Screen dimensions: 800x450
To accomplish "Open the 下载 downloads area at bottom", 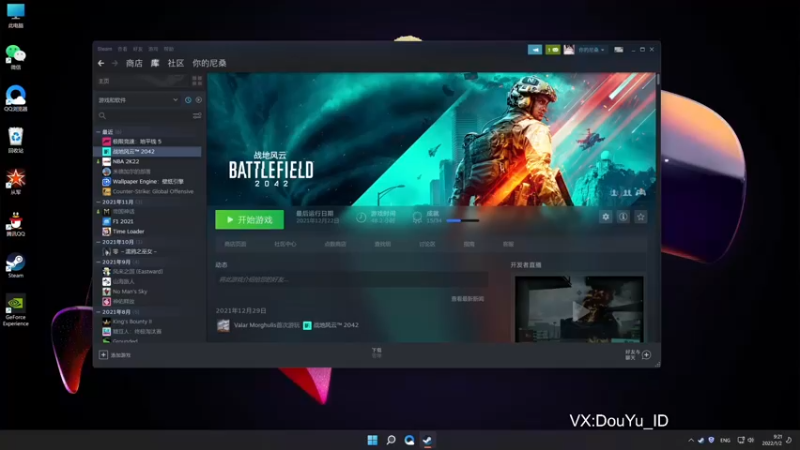I will click(377, 353).
